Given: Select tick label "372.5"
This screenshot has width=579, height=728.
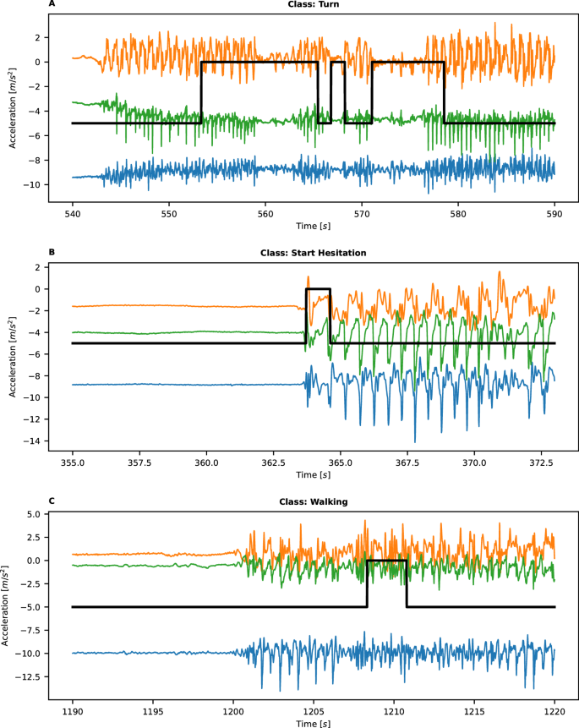Looking at the screenshot, I should [x=541, y=463].
